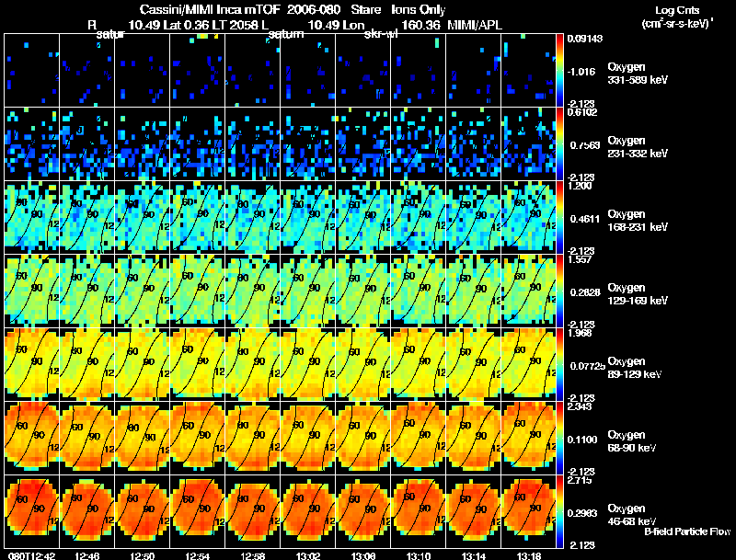Screen dimensions: 736x560
Task: Click the color bar beside Oxygen 331-589 keV
Action: [559, 71]
